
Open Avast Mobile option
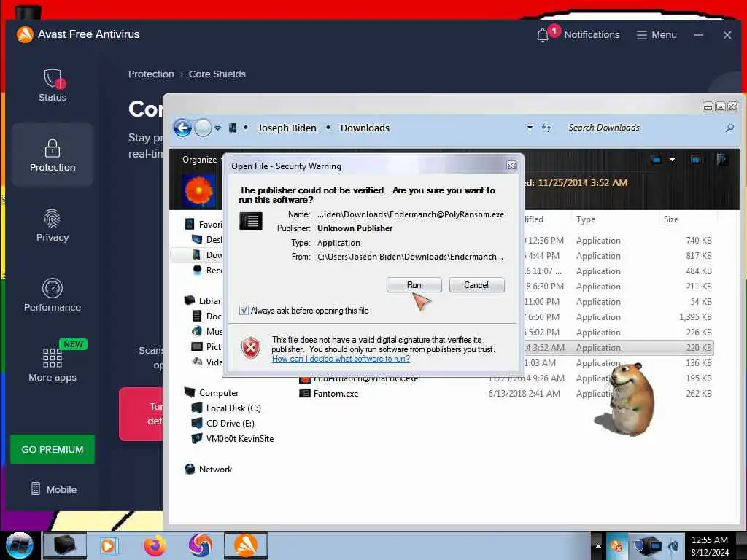click(53, 489)
